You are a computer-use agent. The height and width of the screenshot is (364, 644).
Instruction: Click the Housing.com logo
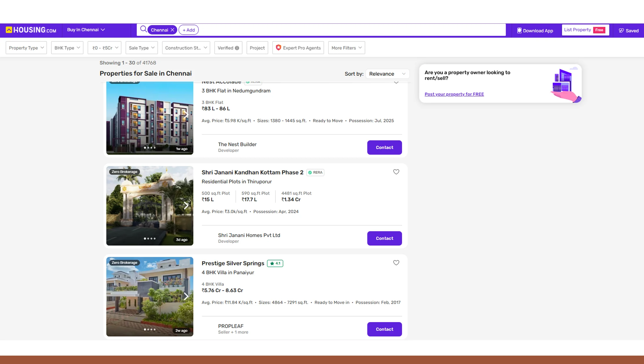[31, 30]
